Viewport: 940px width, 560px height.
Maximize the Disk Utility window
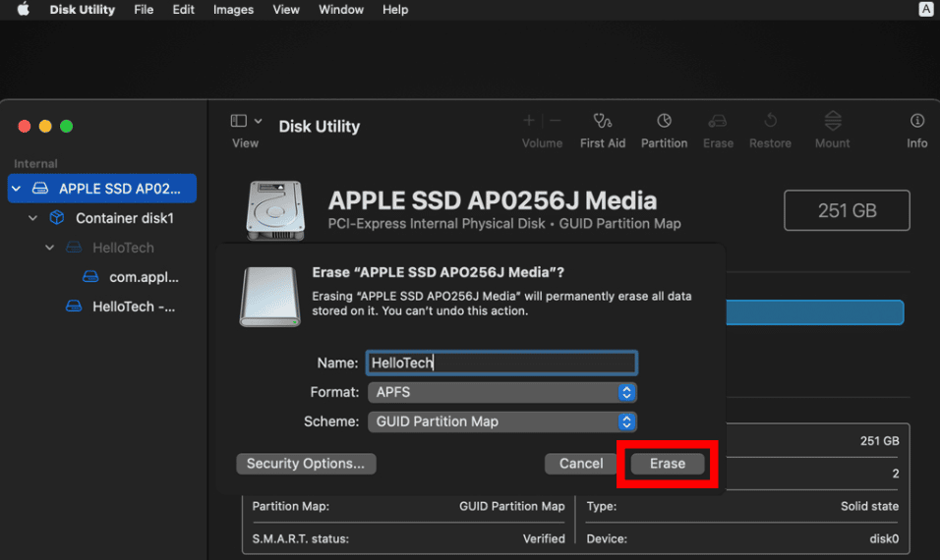point(67,127)
